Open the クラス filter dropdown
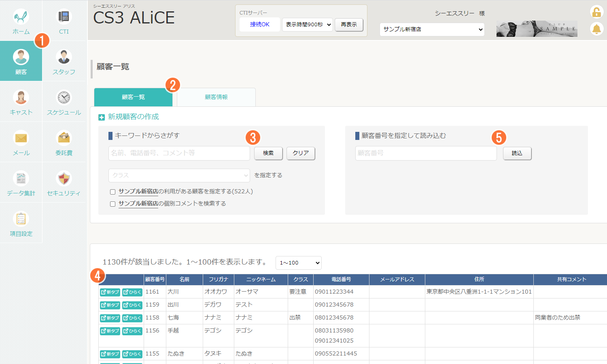The width and height of the screenshot is (607, 364). click(x=179, y=175)
